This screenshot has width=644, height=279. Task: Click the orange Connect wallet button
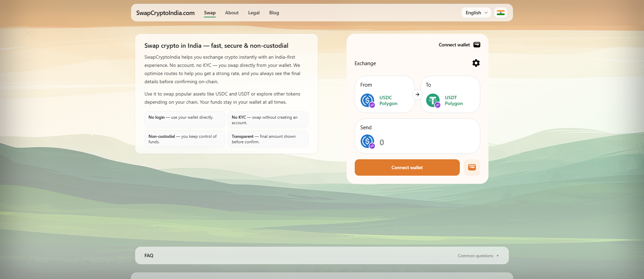click(407, 167)
